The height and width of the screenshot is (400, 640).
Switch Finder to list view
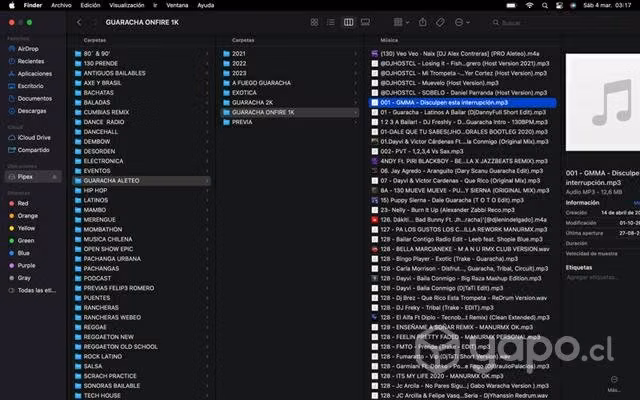(331, 22)
